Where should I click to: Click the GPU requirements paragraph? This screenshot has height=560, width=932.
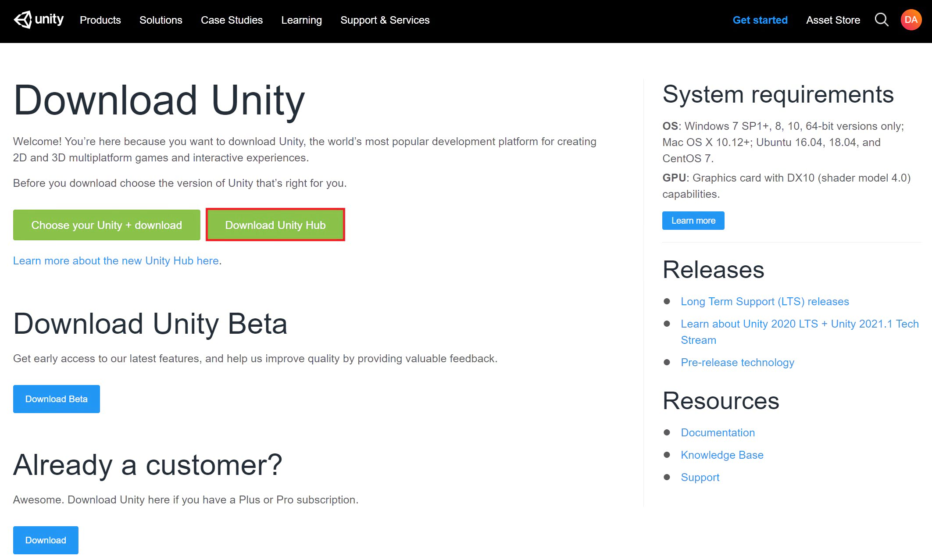786,186
